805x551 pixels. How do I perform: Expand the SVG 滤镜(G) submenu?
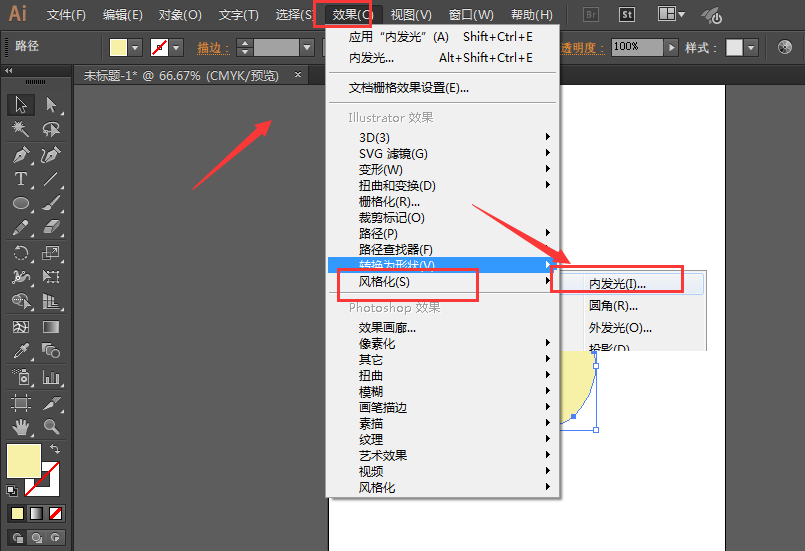point(444,153)
